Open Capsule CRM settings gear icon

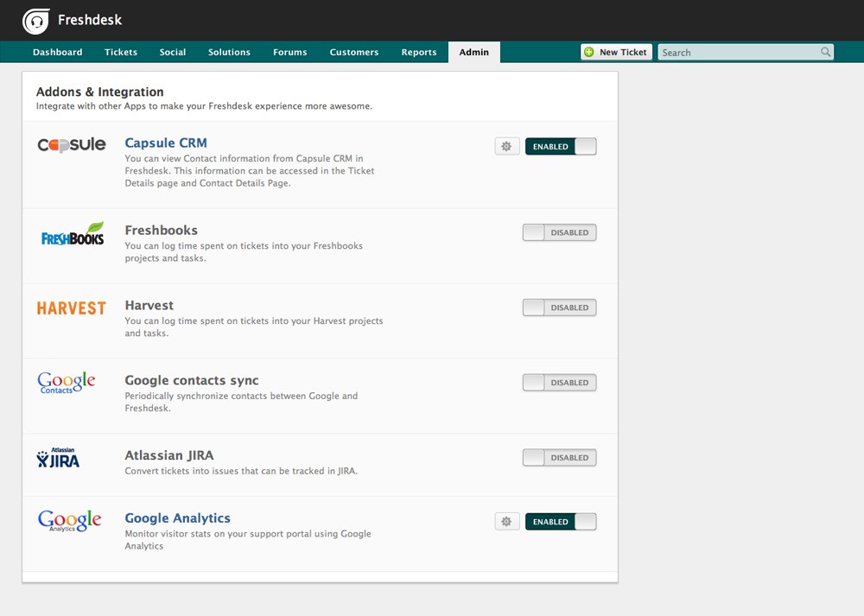(507, 147)
